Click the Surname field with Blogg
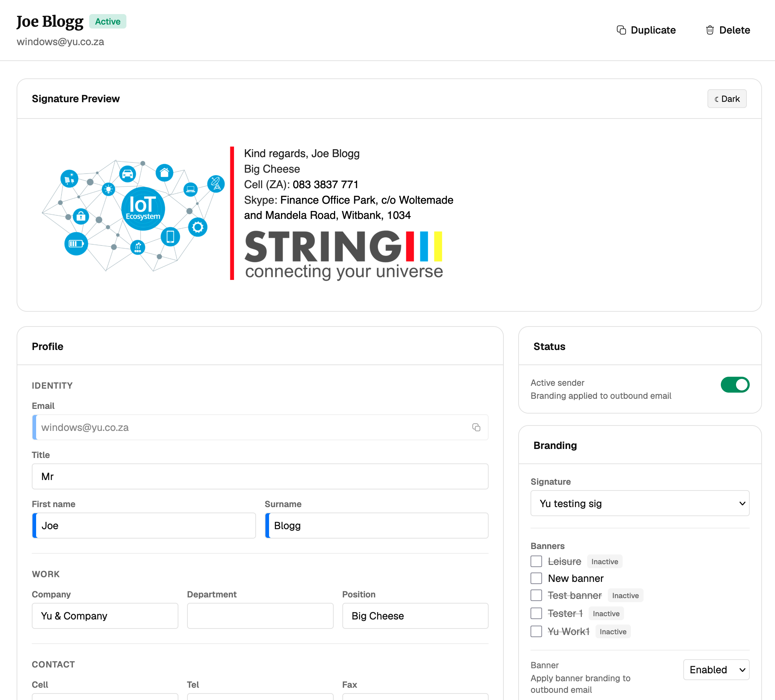The height and width of the screenshot is (700, 775). click(376, 526)
